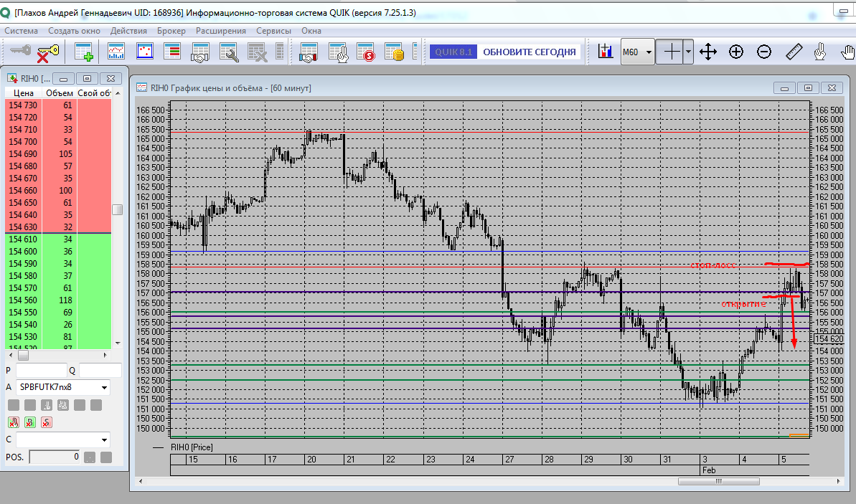Click the Q quantity input field

100,371
